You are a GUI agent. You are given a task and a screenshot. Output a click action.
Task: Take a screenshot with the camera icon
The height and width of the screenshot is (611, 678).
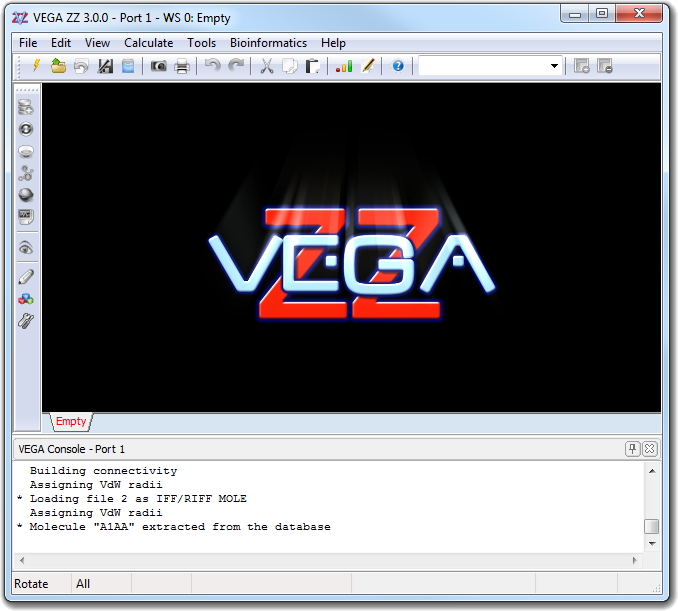pos(158,66)
